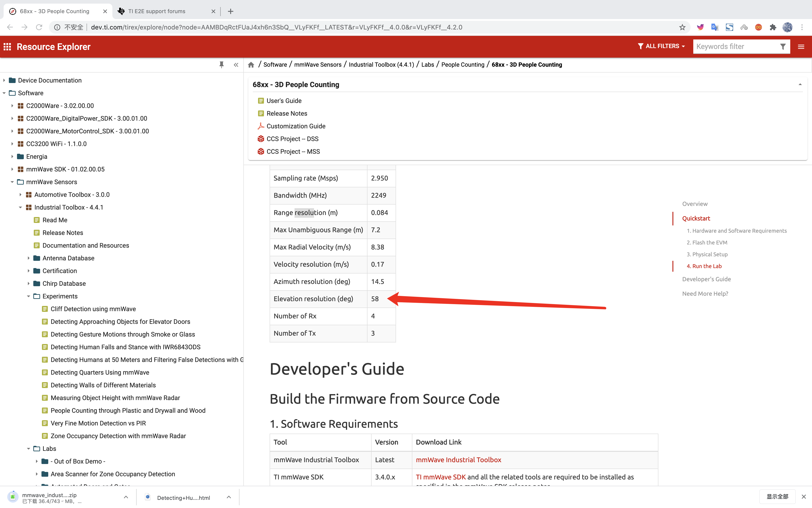Open the Customization Guide PDF icon

(x=261, y=126)
